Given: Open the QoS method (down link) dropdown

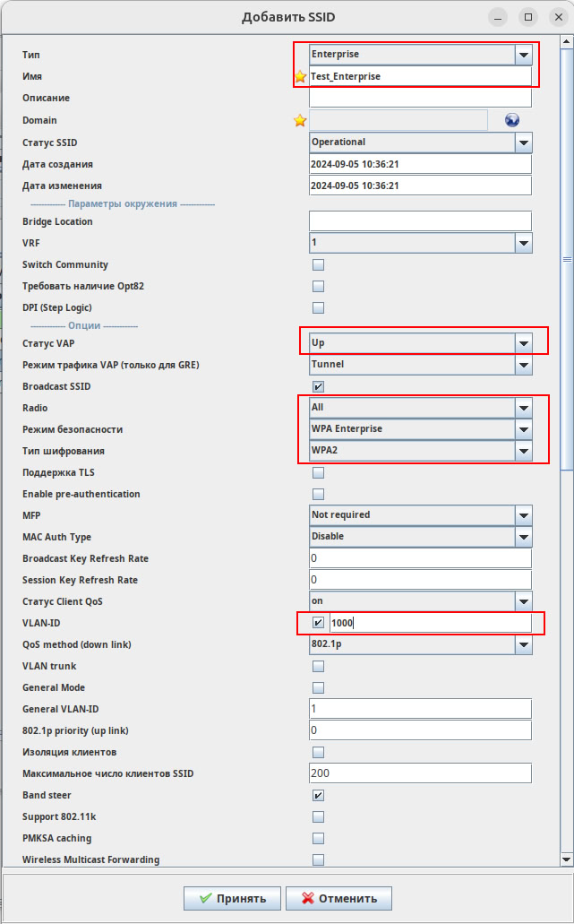Looking at the screenshot, I should (523, 644).
